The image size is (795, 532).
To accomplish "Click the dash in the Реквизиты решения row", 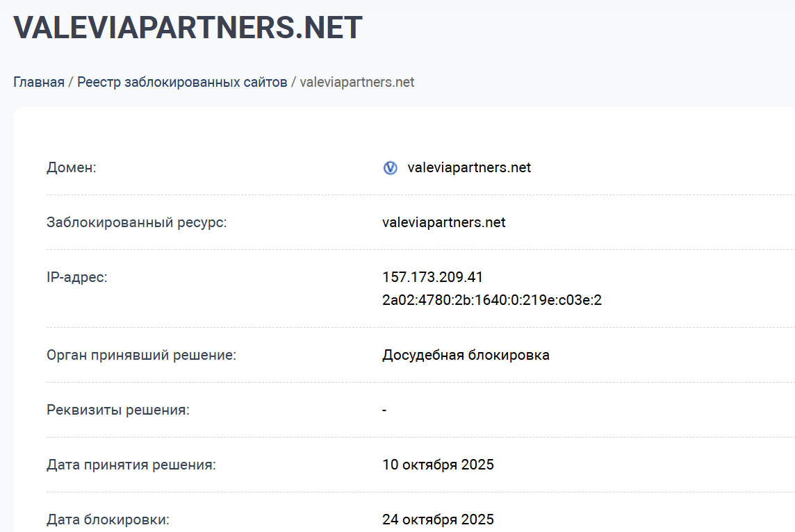I will [384, 410].
